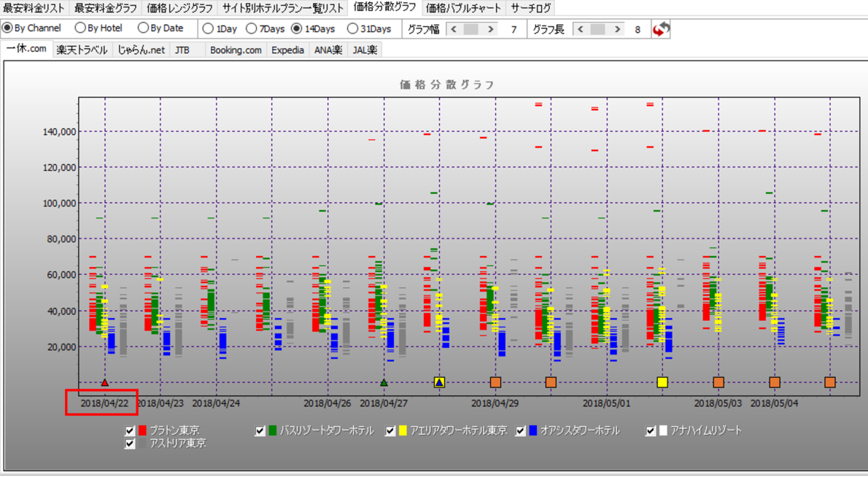868x477 pixels.
Task: Increase グラフ長 with the right arrow
Action: [x=617, y=29]
